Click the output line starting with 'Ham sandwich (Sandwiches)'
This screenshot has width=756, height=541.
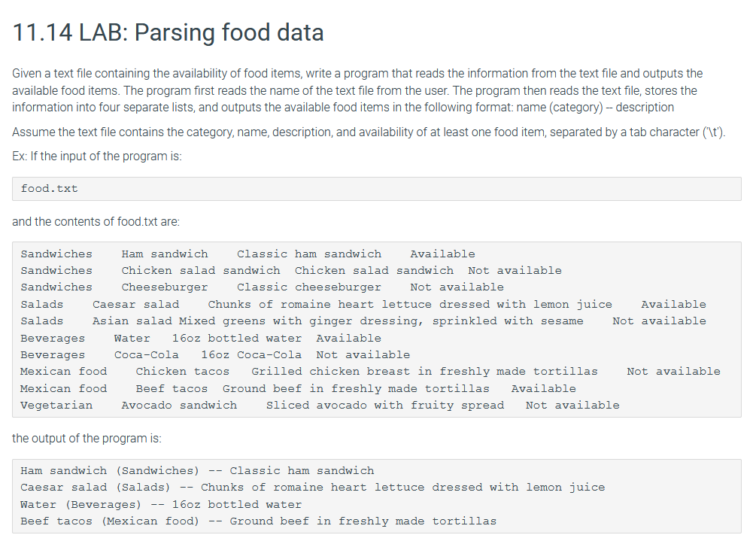tap(197, 470)
